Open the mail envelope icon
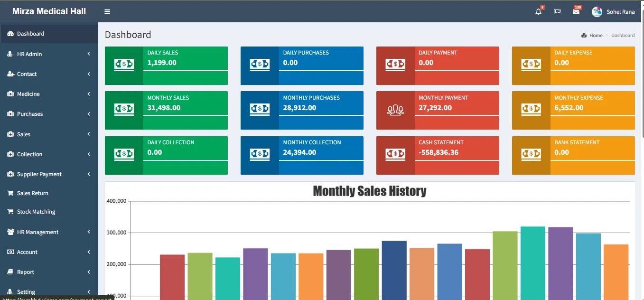The height and width of the screenshot is (300, 644). [576, 11]
